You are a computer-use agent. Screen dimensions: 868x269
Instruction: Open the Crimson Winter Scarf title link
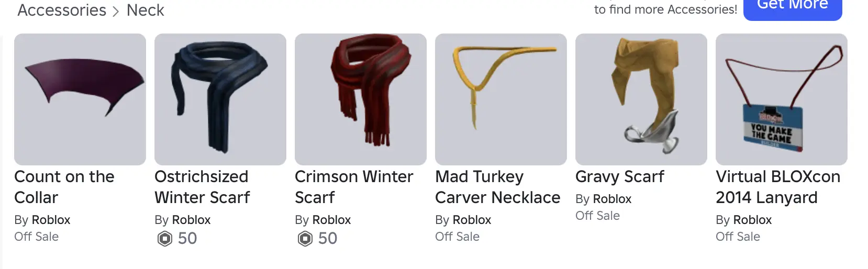pyautogui.click(x=354, y=187)
